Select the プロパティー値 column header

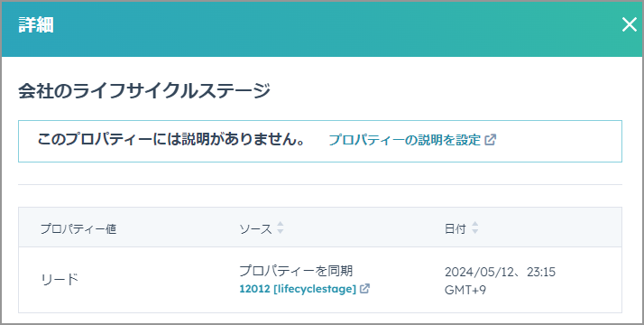tap(78, 229)
